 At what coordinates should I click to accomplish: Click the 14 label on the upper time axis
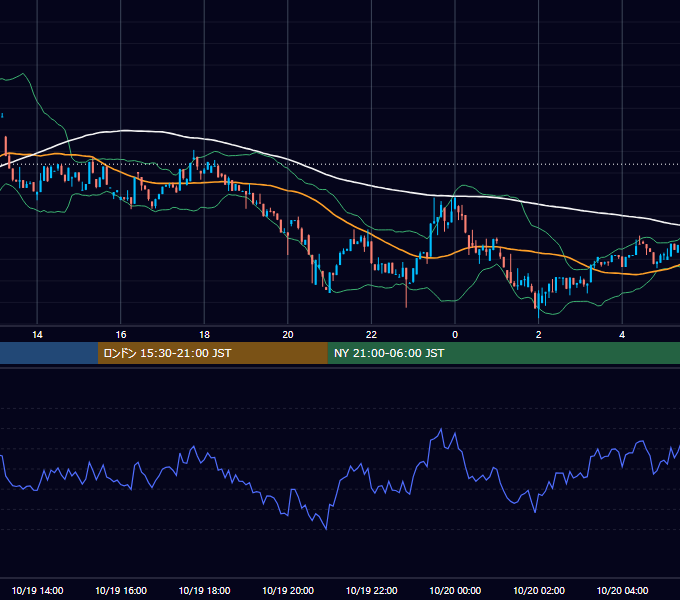(x=37, y=335)
